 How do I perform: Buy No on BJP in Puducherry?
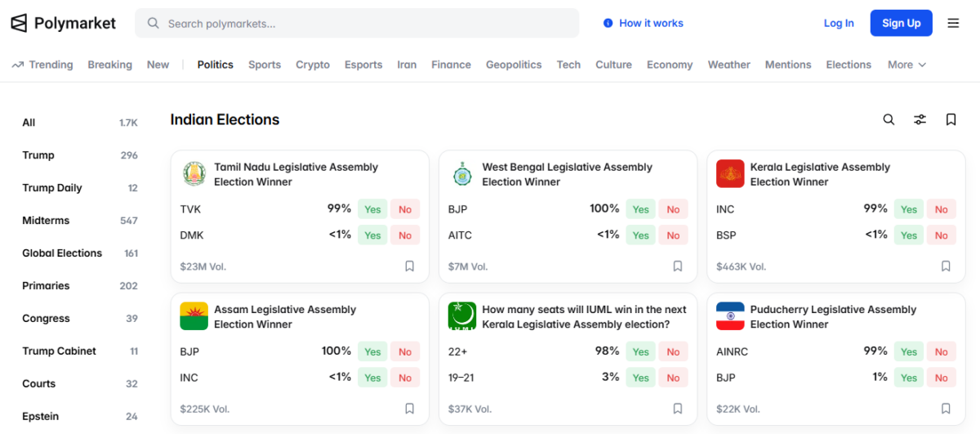pos(941,378)
